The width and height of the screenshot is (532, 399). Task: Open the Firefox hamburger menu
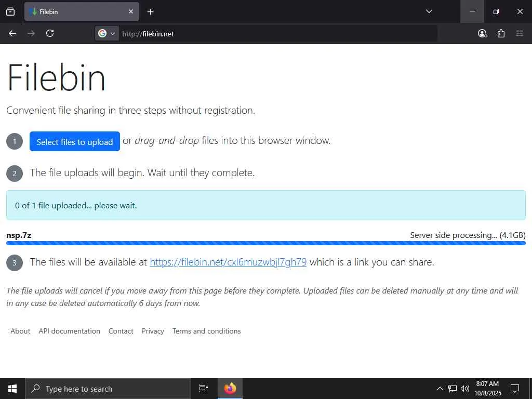tap(520, 33)
